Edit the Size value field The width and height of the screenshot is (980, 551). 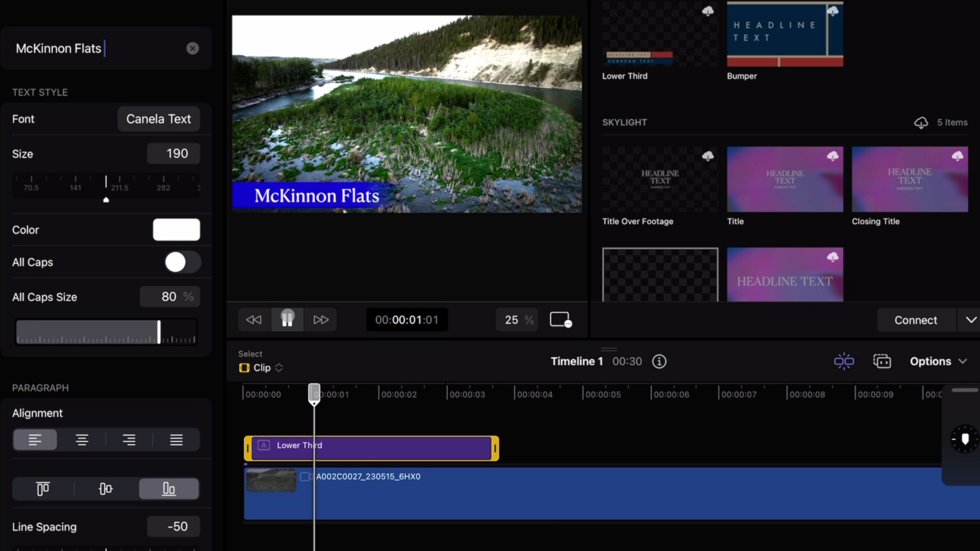pyautogui.click(x=174, y=154)
